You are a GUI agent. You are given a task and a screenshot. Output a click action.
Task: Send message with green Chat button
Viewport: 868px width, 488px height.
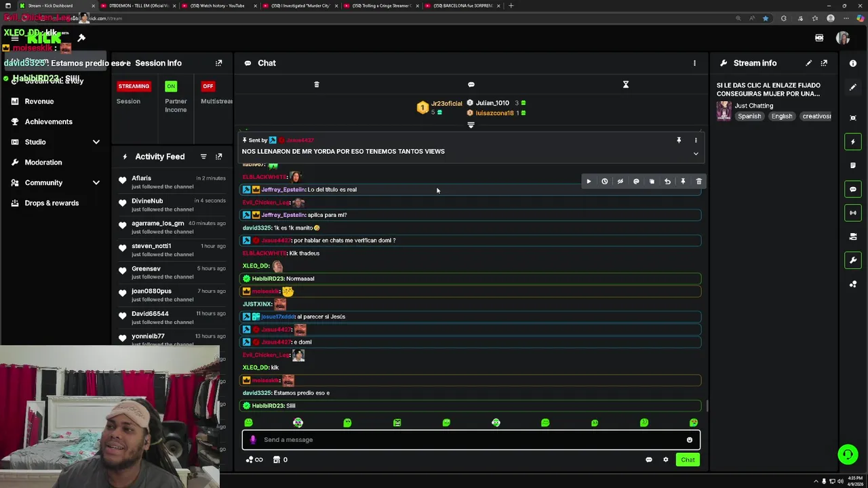pos(688,460)
